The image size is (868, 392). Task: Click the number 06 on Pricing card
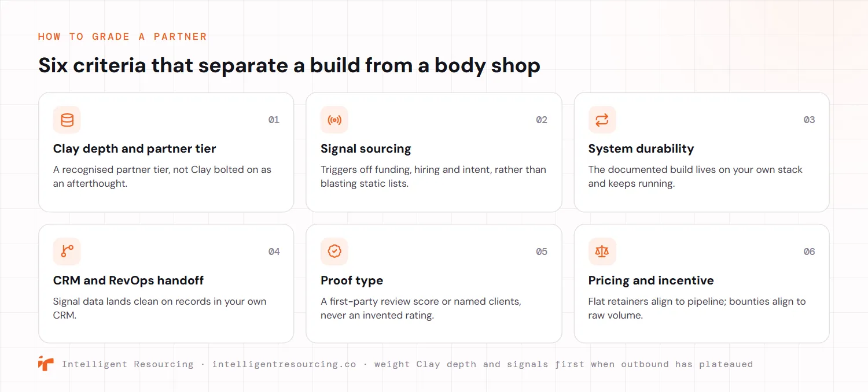click(809, 252)
